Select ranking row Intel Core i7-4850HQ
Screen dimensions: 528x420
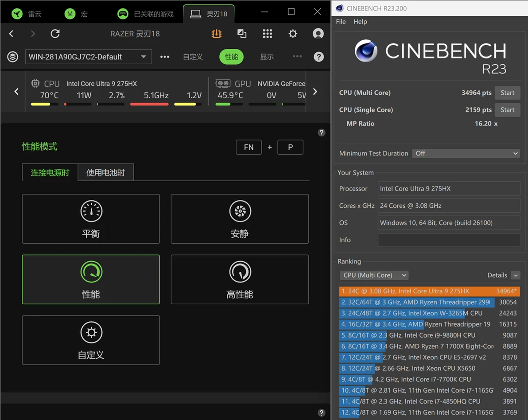click(x=429, y=401)
